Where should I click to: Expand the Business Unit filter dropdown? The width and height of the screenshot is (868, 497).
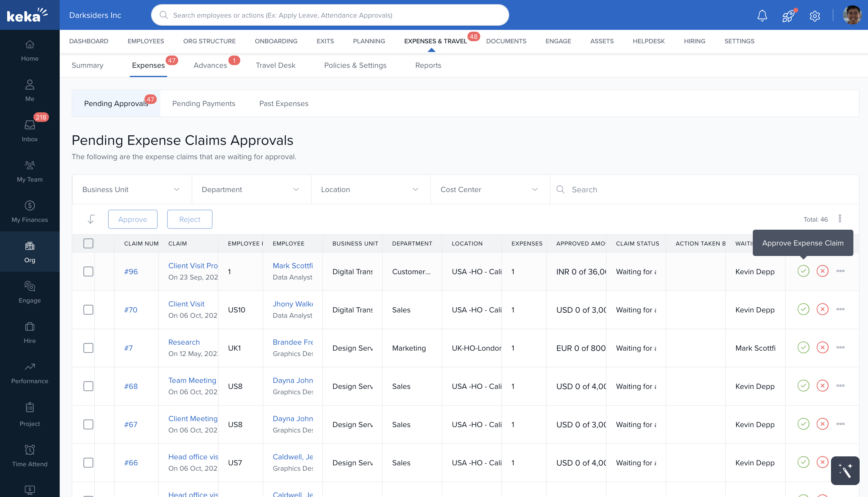pos(131,189)
